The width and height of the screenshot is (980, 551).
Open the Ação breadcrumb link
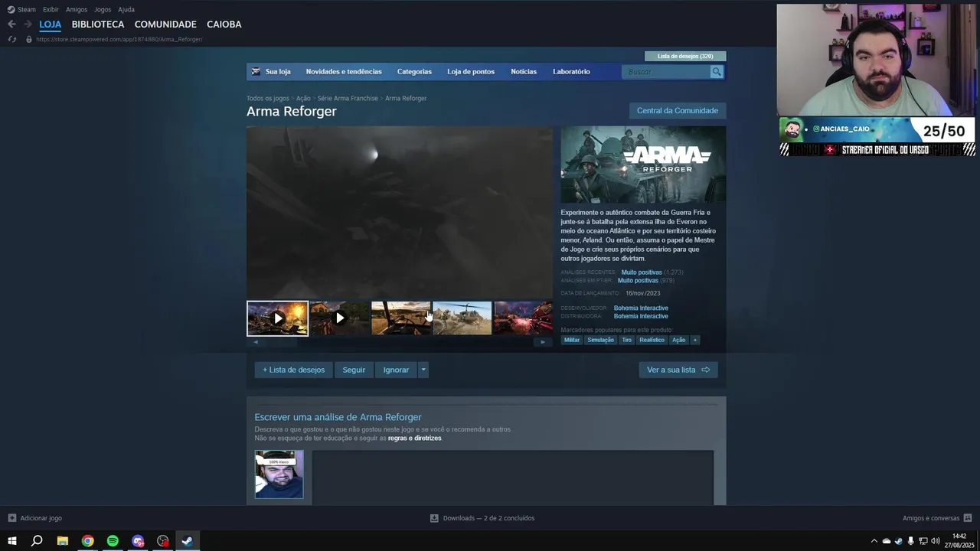pos(303,99)
